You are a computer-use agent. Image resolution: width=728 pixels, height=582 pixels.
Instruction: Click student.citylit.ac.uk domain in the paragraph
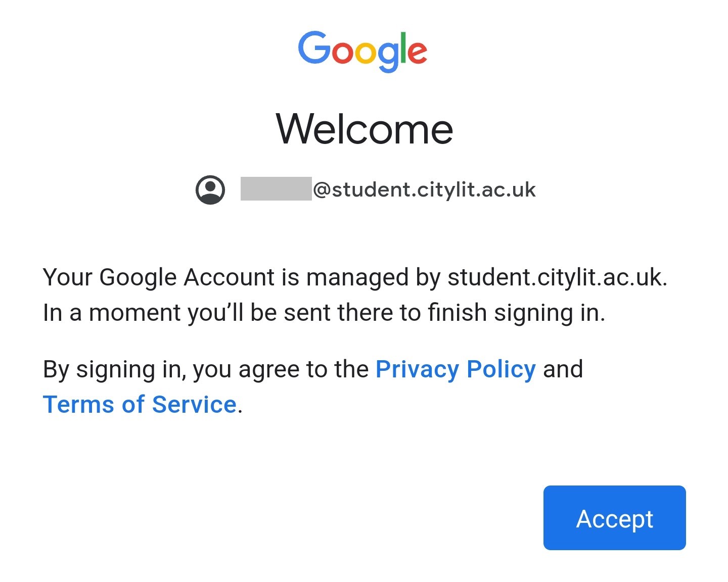558,277
